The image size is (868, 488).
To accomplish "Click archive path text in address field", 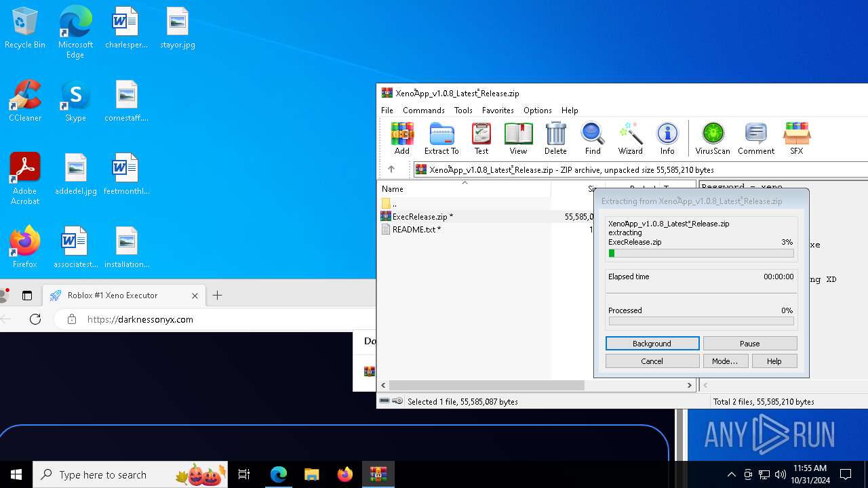I will pyautogui.click(x=571, y=170).
